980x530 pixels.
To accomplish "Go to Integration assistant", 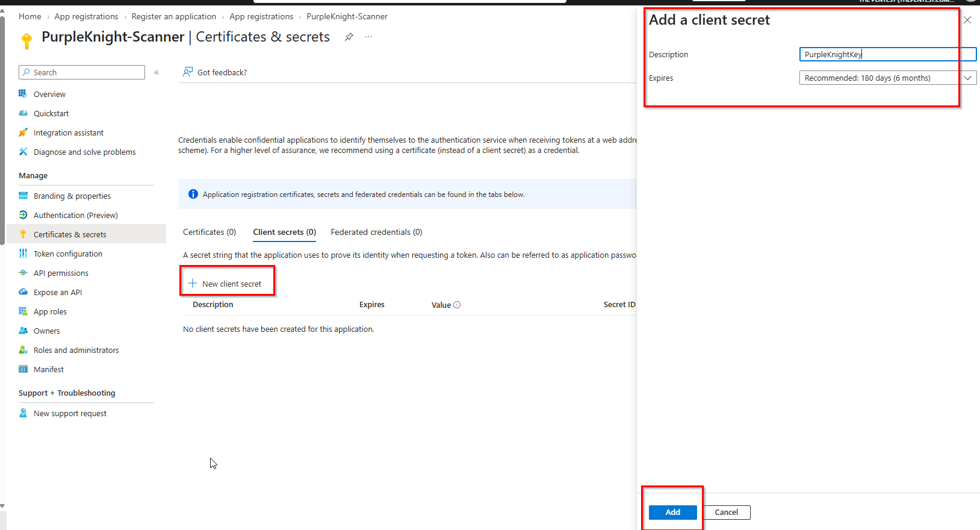I will click(x=69, y=132).
